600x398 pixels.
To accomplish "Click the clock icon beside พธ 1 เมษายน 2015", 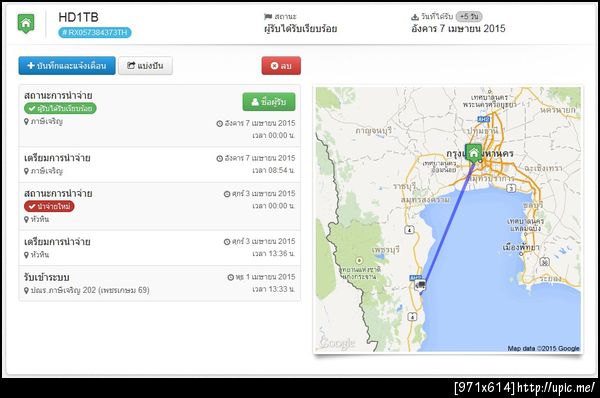I will pos(230,277).
